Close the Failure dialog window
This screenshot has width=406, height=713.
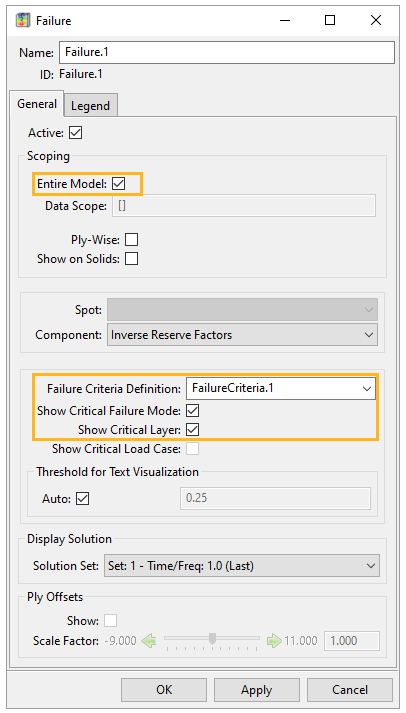[376, 20]
